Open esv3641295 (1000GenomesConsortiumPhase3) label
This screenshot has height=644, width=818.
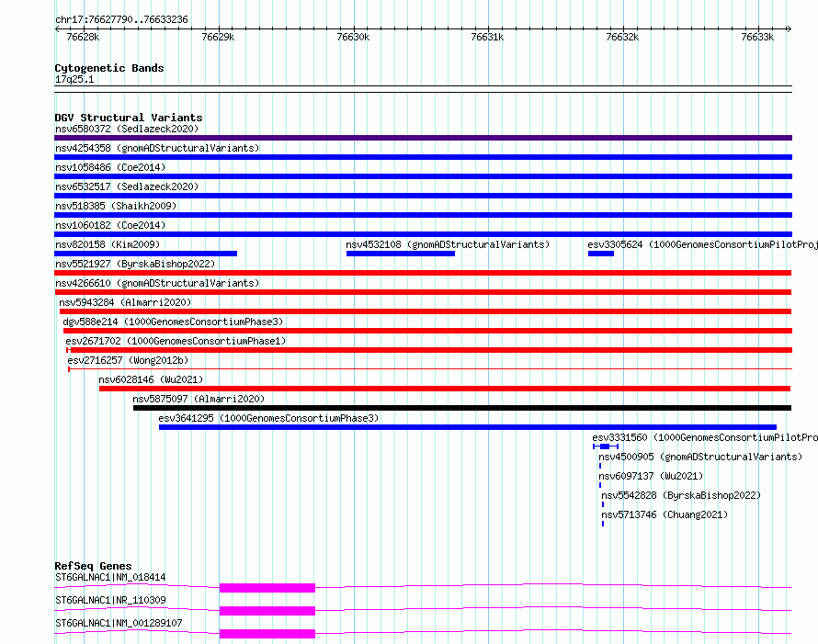tap(268, 418)
